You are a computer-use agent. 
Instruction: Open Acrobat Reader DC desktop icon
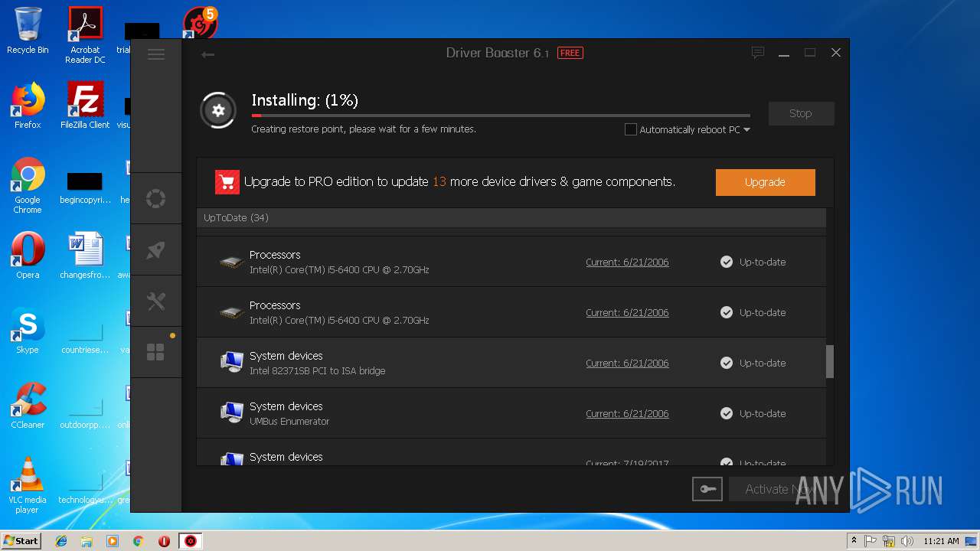tap(85, 35)
